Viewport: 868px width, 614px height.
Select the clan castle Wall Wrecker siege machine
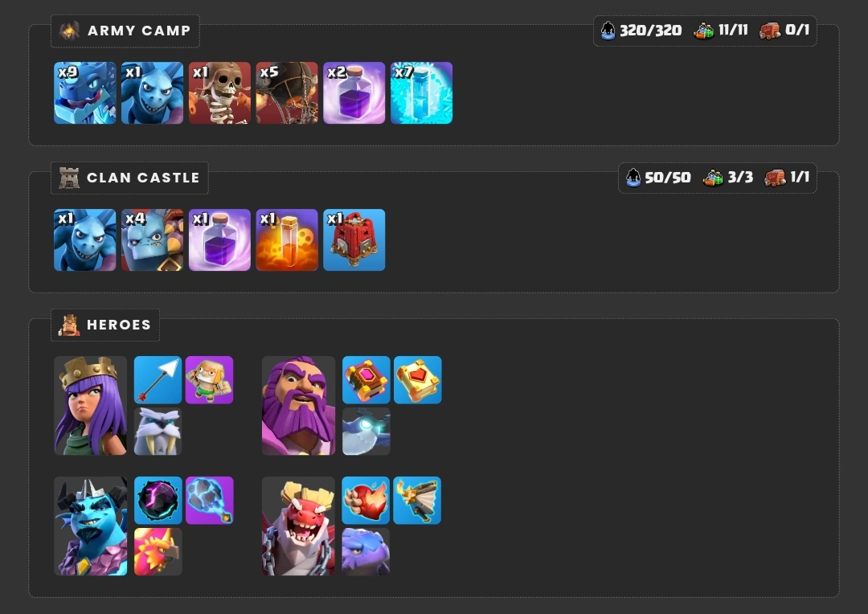(x=354, y=239)
